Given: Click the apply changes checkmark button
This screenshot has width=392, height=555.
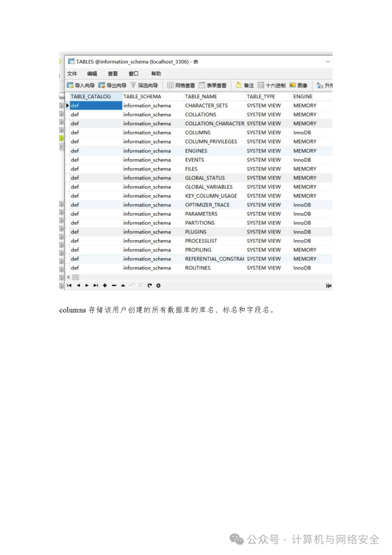Looking at the screenshot, I should (x=132, y=285).
